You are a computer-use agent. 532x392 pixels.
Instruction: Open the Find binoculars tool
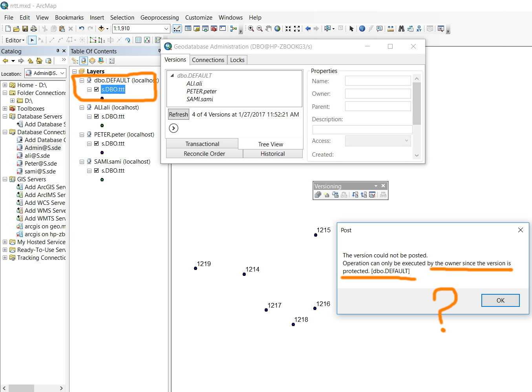401,29
